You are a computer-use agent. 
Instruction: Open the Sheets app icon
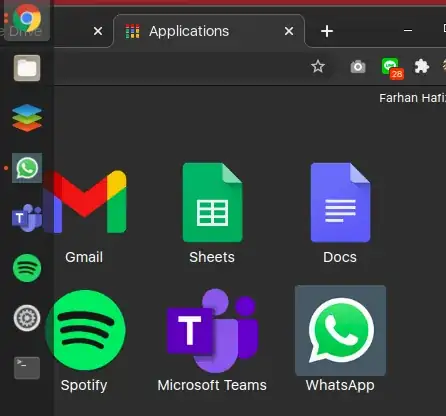(x=212, y=202)
